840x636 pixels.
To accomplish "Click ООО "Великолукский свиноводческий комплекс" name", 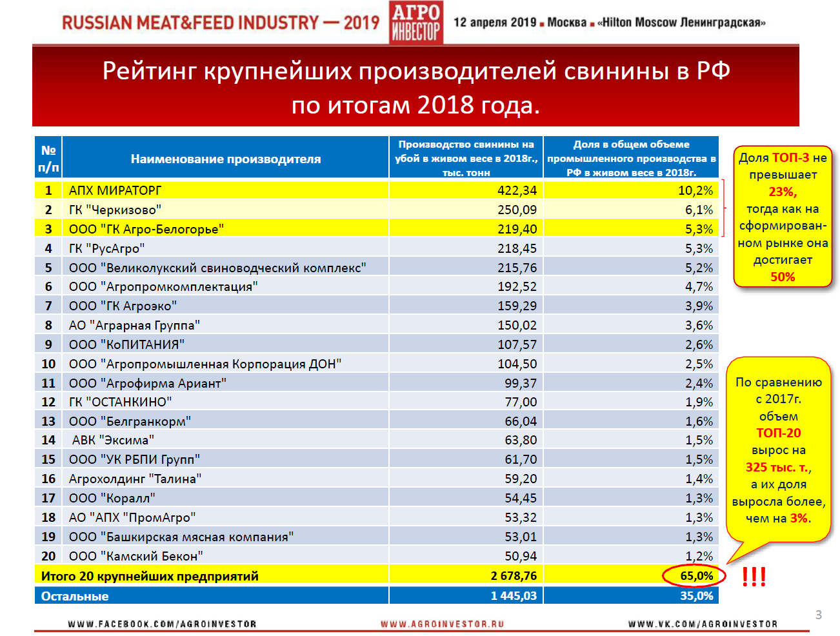I will point(217,268).
